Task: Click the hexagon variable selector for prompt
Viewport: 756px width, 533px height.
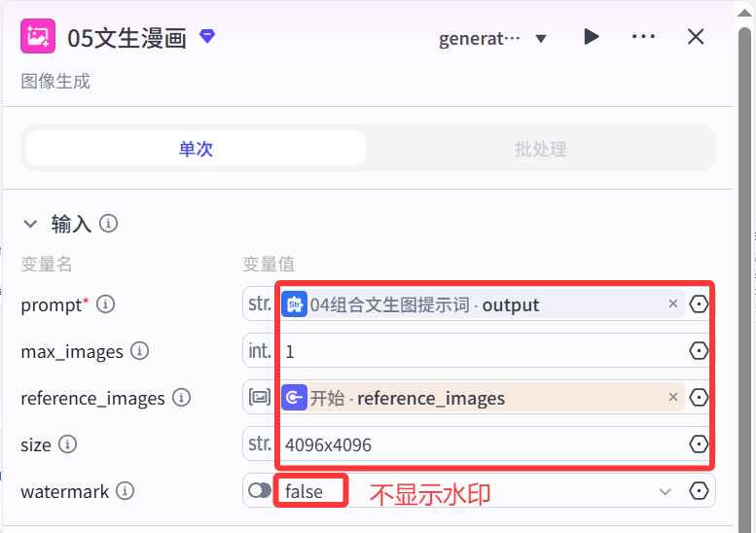Action: click(699, 304)
